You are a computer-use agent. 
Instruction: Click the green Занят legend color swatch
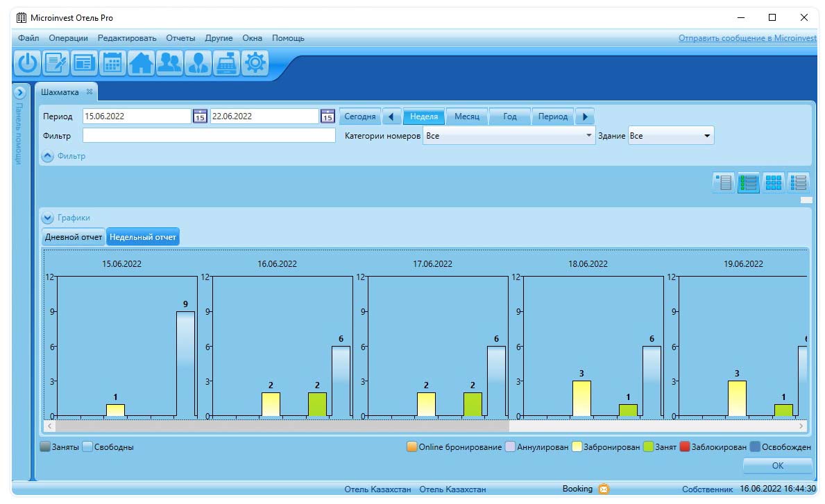tap(648, 447)
